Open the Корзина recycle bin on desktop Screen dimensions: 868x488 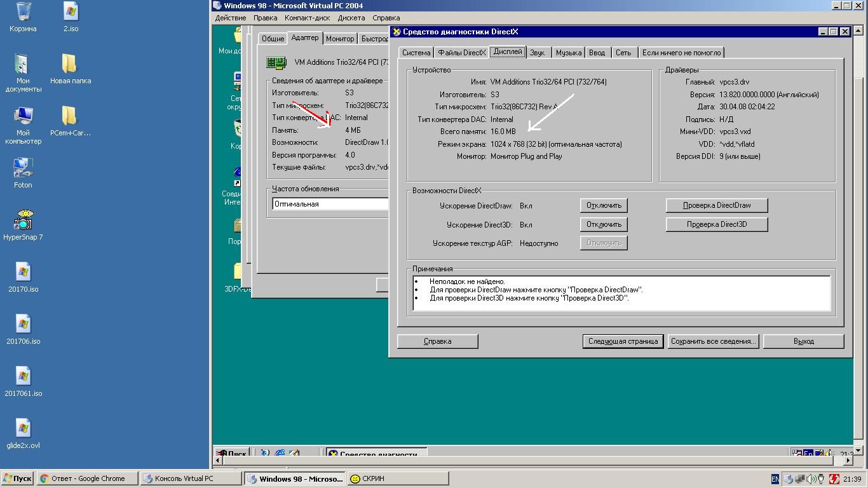23,12
